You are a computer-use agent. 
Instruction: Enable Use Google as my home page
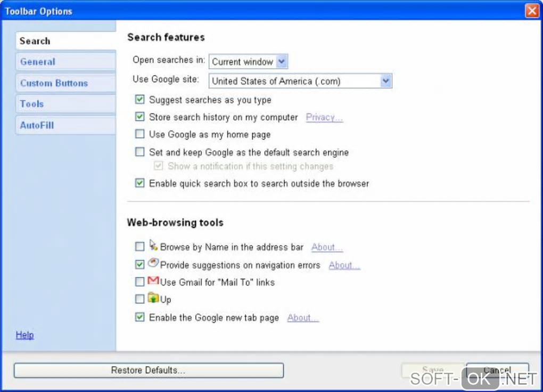[x=139, y=134]
